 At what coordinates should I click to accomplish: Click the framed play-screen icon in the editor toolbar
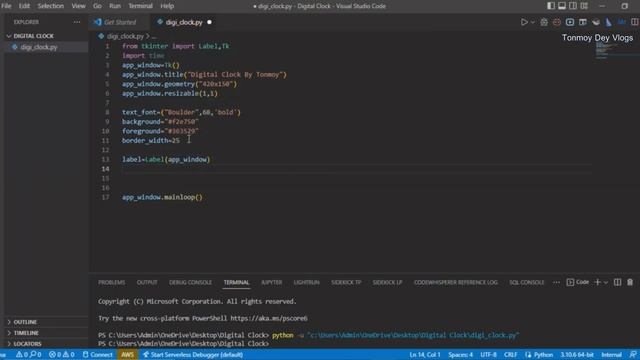[x=570, y=22]
